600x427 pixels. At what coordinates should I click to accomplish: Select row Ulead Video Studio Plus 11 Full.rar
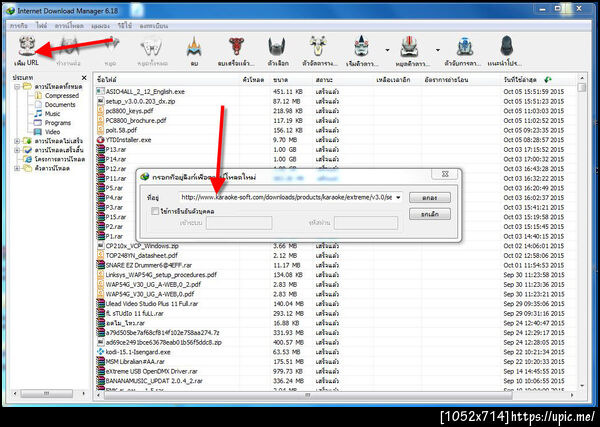(x=335, y=304)
